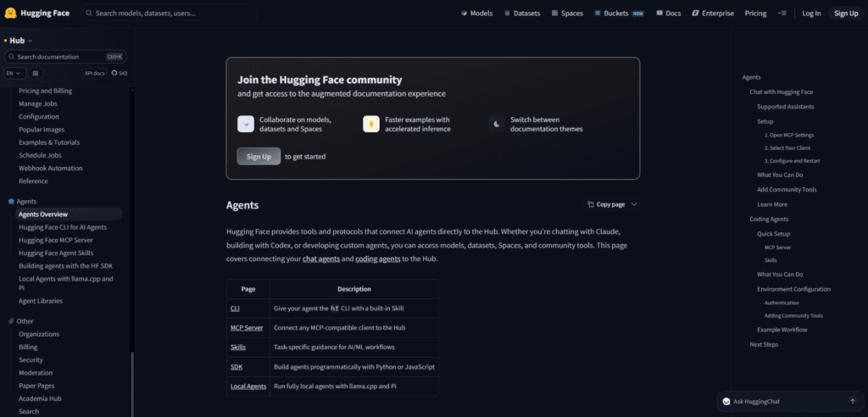The height and width of the screenshot is (417, 868).
Task: Open Hugging Face MCP Server sidebar page
Action: (56, 241)
